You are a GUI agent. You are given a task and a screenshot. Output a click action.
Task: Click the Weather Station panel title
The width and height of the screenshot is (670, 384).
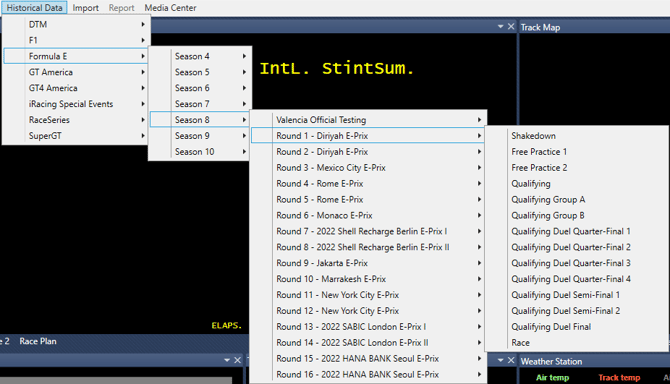pyautogui.click(x=551, y=361)
